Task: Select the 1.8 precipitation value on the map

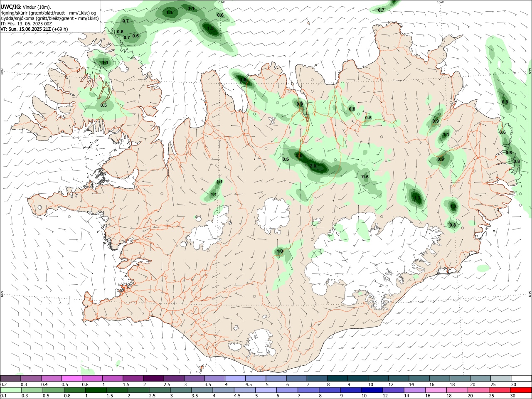Action: 243,79
